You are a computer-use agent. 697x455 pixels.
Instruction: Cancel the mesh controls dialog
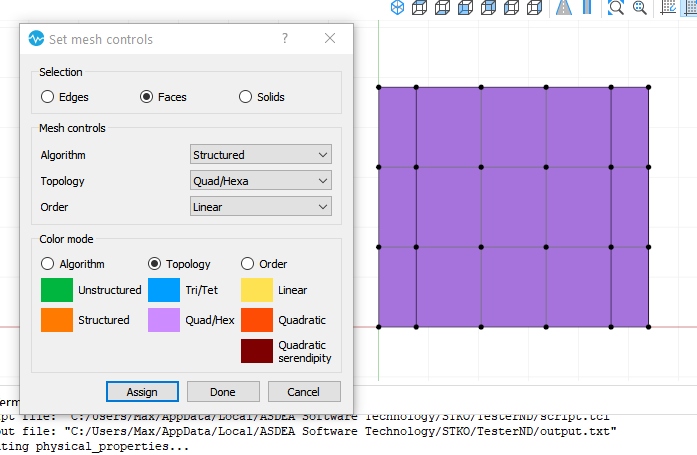[304, 391]
